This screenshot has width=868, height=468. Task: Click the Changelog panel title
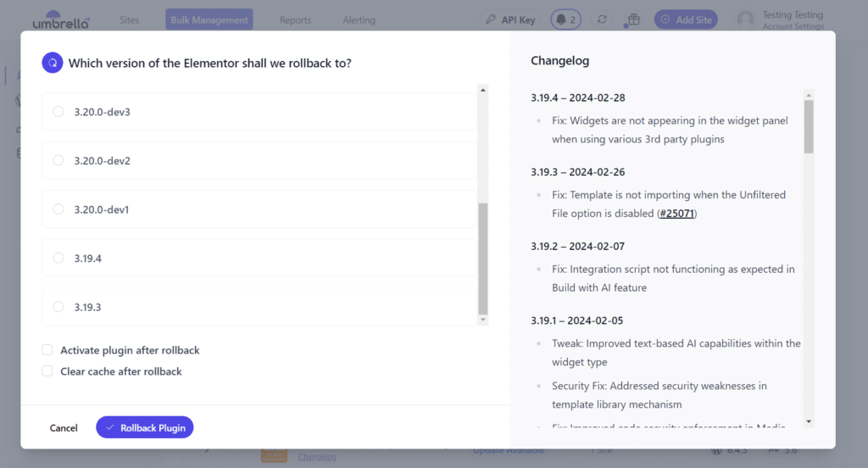coord(559,60)
